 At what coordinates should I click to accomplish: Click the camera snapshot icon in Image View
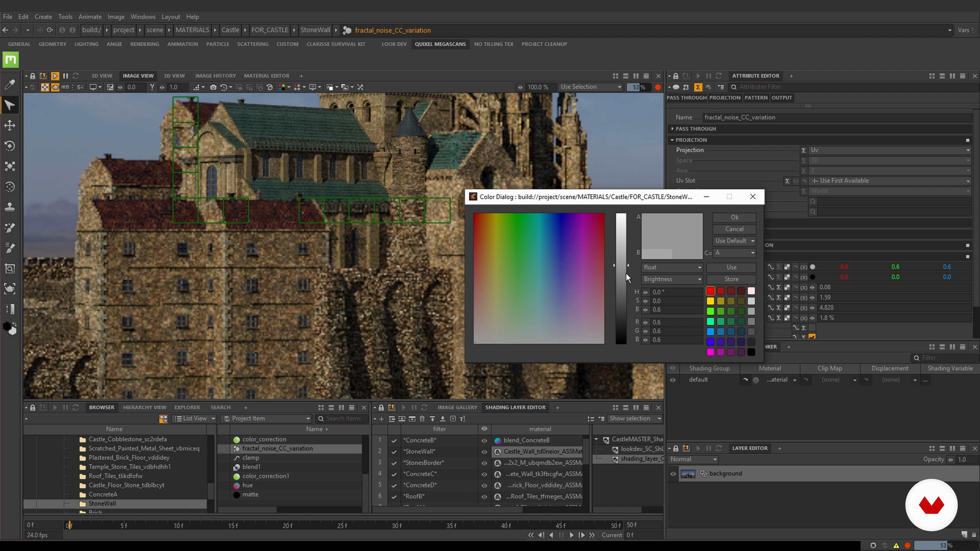pyautogui.click(x=213, y=87)
